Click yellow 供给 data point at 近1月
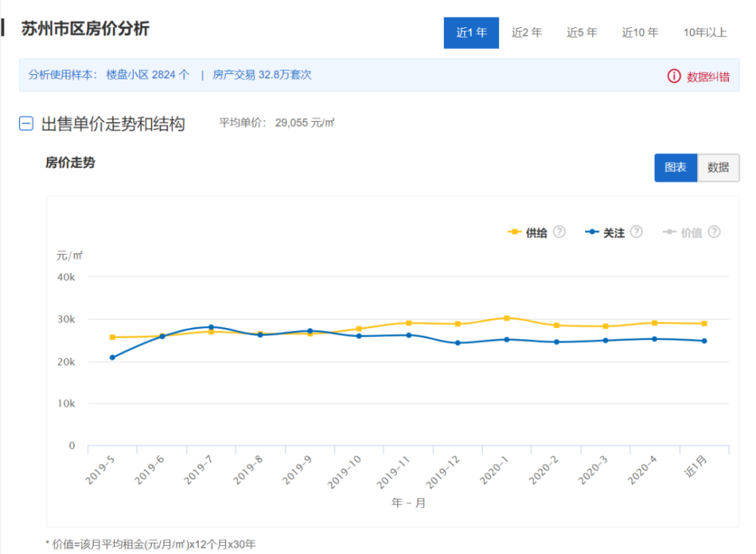The image size is (756, 554). pos(705,323)
